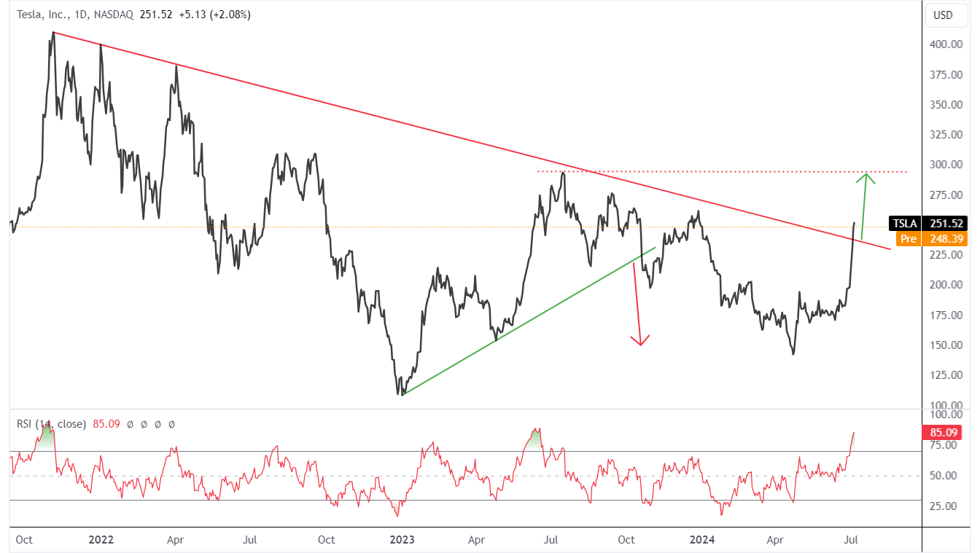
Task: Click the 2022 label on time axis
Action: tap(101, 540)
